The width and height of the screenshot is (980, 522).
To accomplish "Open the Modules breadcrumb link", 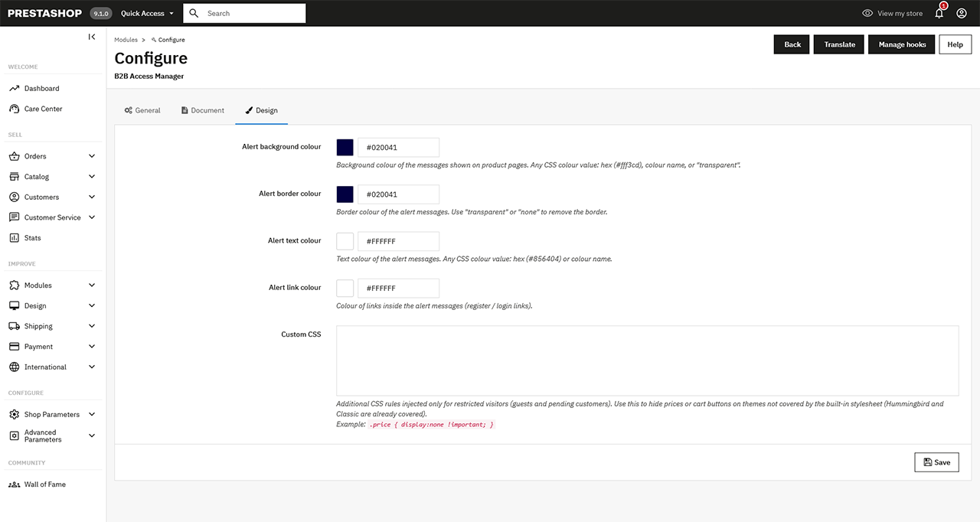I will [x=126, y=39].
